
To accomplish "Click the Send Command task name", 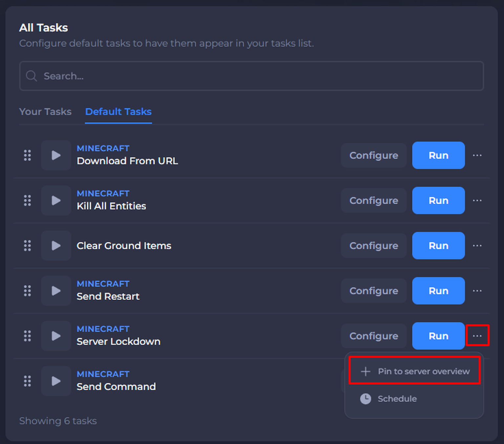I will pos(116,387).
